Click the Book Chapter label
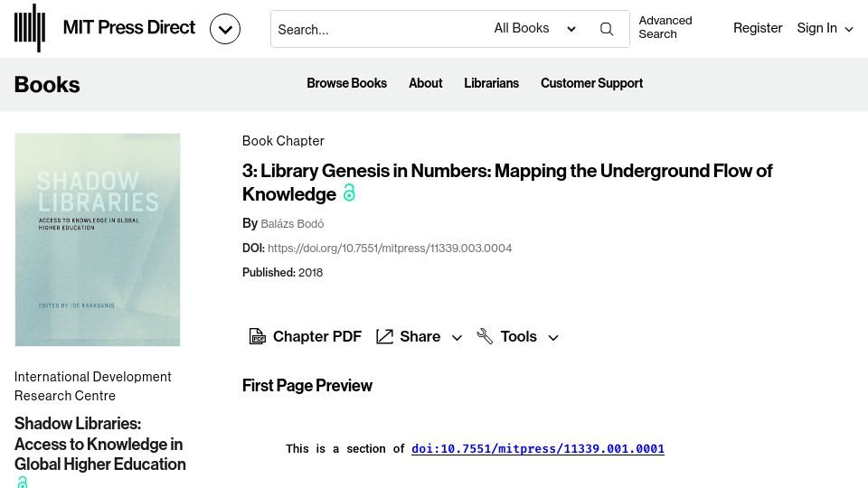This screenshot has width=868, height=488. pos(283,141)
